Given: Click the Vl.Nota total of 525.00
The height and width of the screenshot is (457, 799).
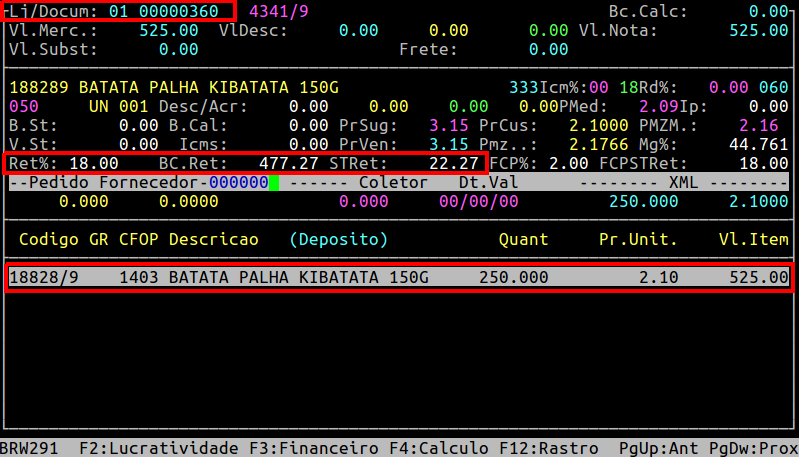Looking at the screenshot, I should pyautogui.click(x=758, y=30).
